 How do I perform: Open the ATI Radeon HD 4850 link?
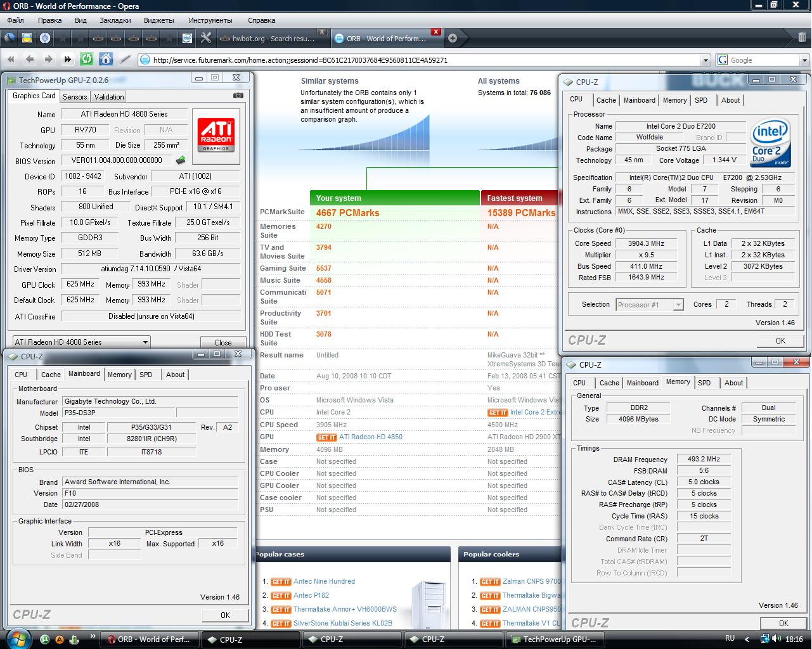tap(371, 437)
